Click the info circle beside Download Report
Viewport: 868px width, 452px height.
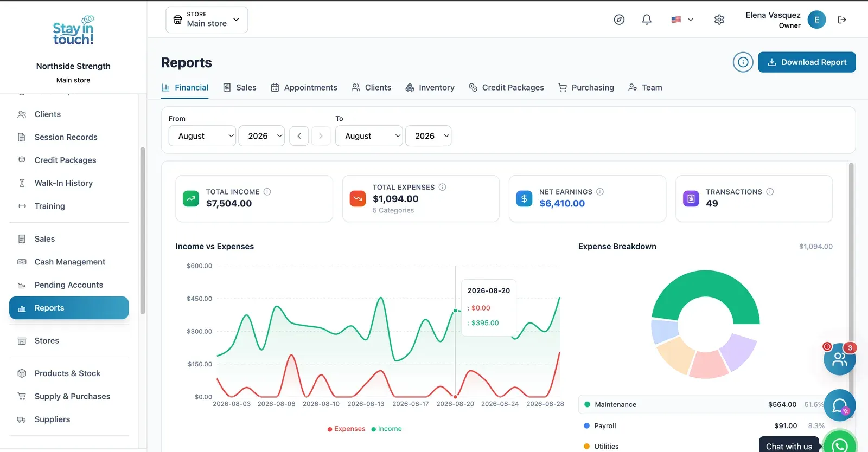[x=743, y=62]
